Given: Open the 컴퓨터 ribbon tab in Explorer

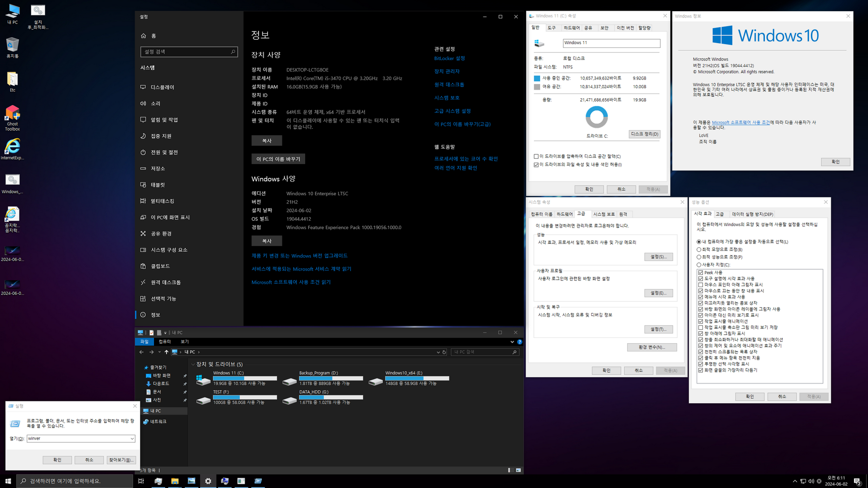Looking at the screenshot, I should 165,342.
